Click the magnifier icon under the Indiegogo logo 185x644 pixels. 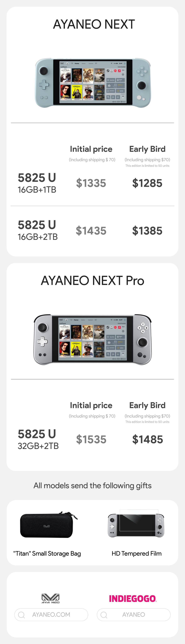point(104,615)
